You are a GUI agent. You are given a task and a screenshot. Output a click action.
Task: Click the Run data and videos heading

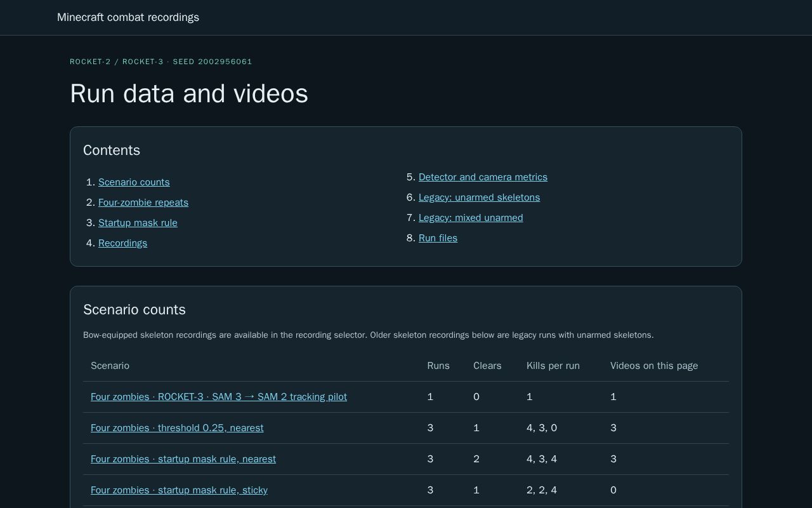(x=189, y=93)
